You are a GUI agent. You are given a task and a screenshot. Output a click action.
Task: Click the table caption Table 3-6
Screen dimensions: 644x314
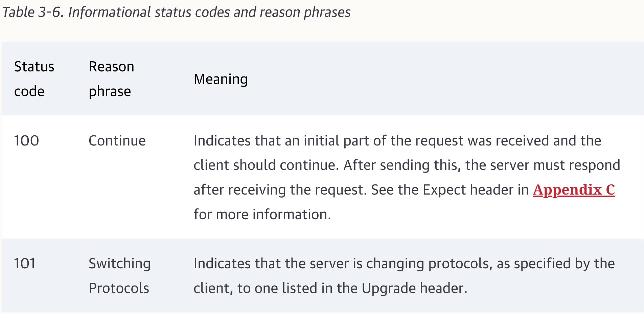(176, 12)
